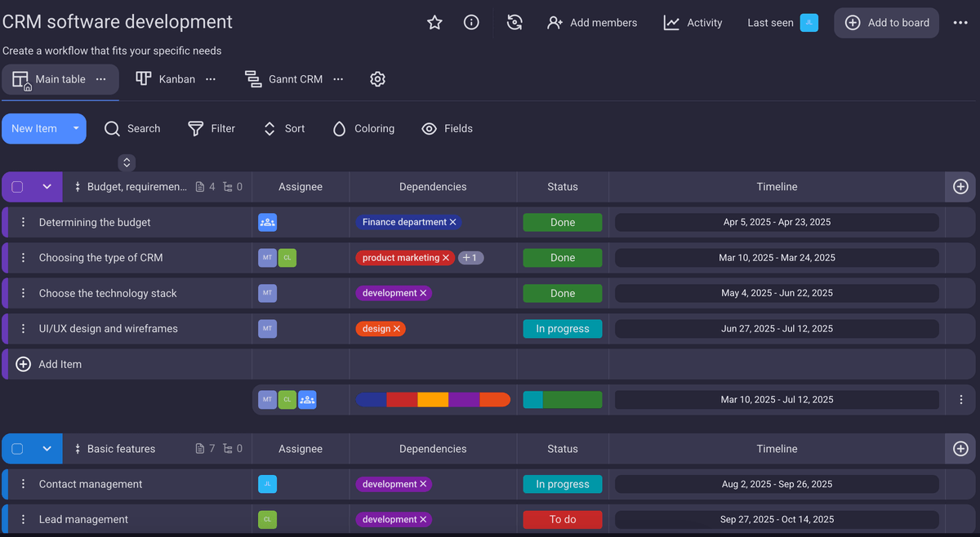Click the dependencies color summary bar
The height and width of the screenshot is (537, 980).
(x=433, y=400)
